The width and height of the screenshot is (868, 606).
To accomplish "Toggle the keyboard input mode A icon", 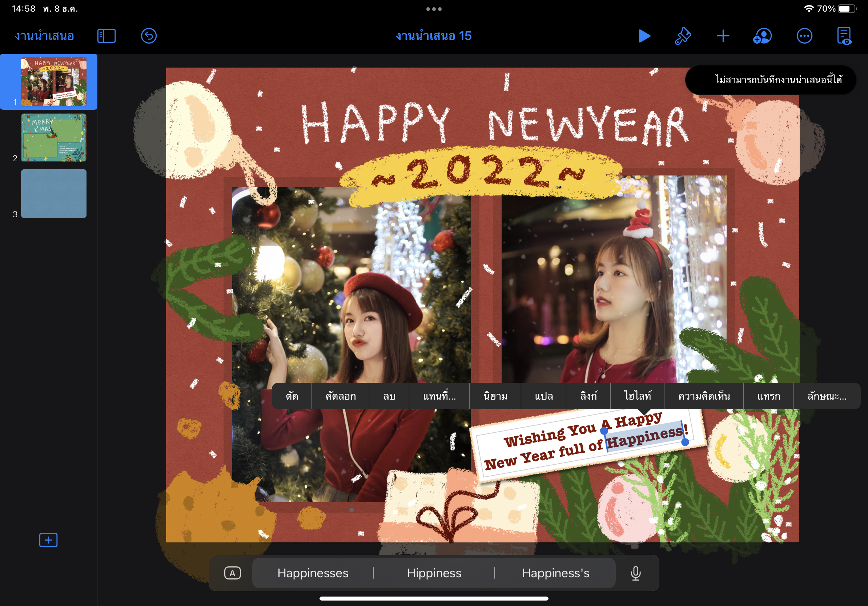I will click(x=232, y=573).
